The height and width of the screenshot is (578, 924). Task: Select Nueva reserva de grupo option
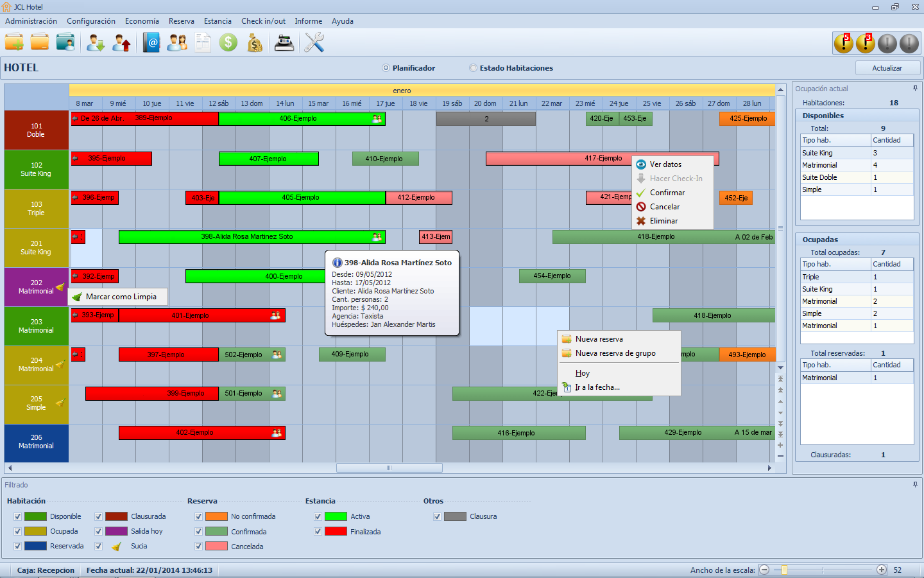coord(615,353)
